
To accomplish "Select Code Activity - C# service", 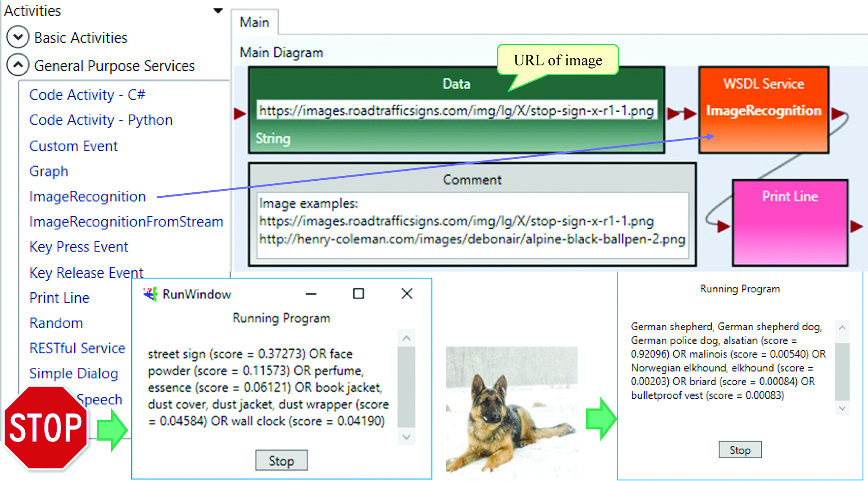I will coord(87,95).
